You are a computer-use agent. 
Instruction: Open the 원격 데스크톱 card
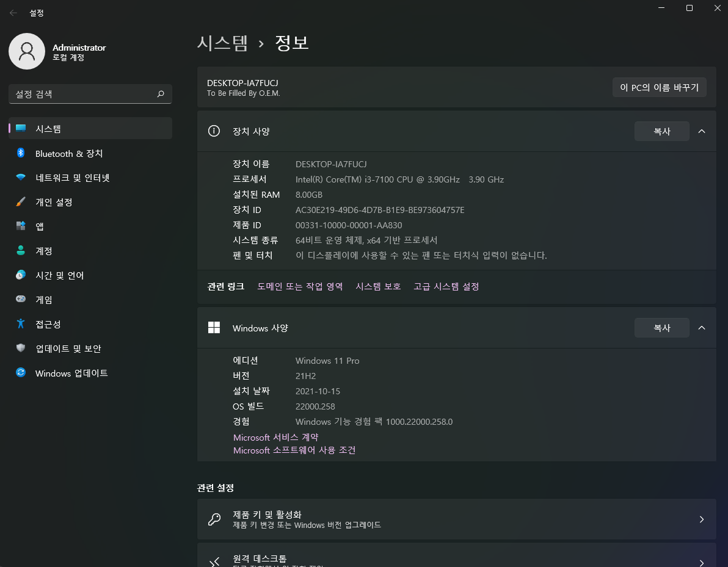click(x=456, y=555)
